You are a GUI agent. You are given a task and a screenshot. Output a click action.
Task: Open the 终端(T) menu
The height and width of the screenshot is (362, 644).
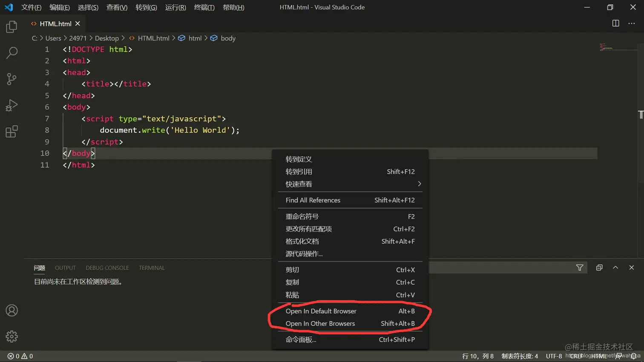(x=204, y=7)
